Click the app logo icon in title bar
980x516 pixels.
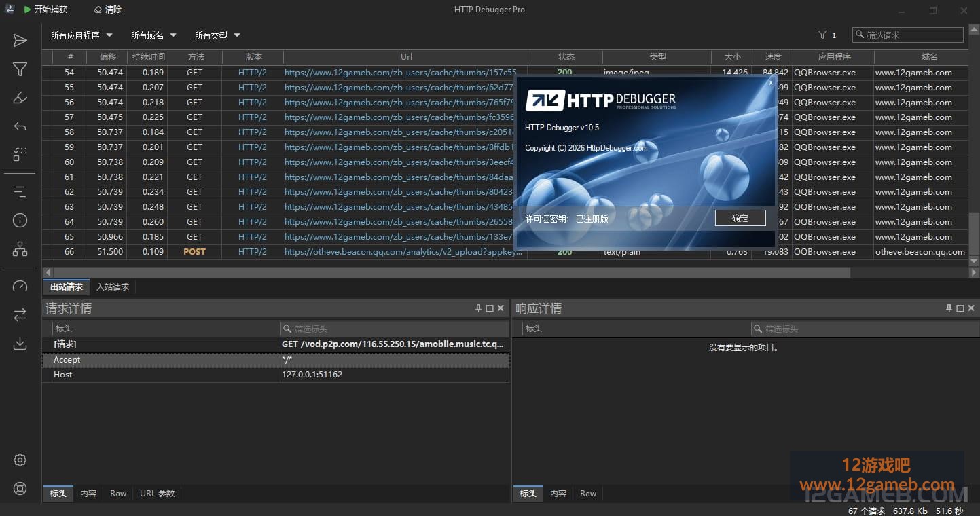9,10
